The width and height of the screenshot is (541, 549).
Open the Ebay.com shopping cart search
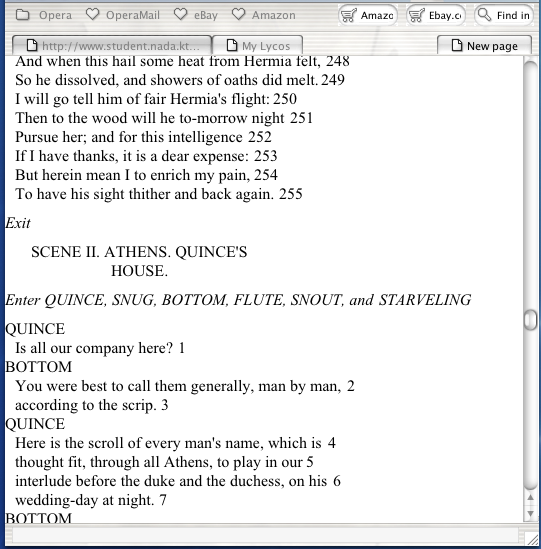(436, 15)
